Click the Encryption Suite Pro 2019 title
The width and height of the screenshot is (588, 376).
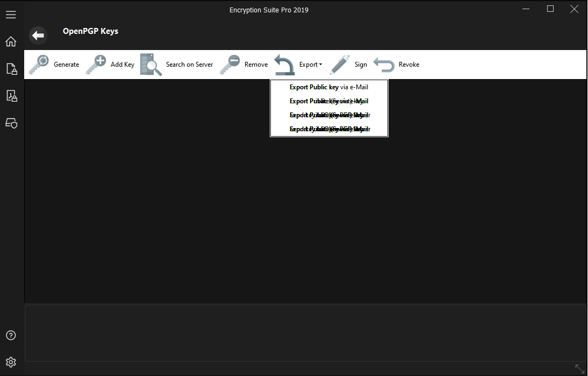pos(269,10)
